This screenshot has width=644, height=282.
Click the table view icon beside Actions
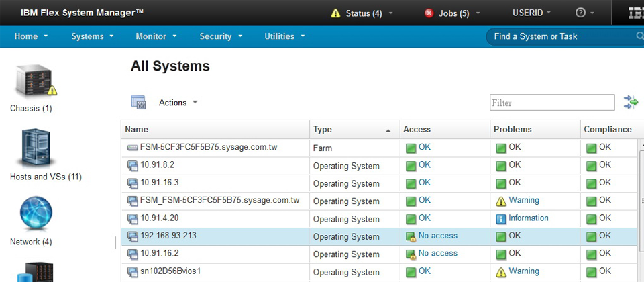coord(138,103)
